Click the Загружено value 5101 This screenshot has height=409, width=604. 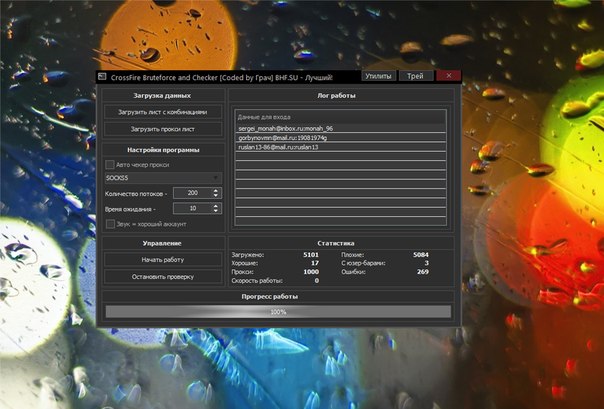click(x=311, y=255)
